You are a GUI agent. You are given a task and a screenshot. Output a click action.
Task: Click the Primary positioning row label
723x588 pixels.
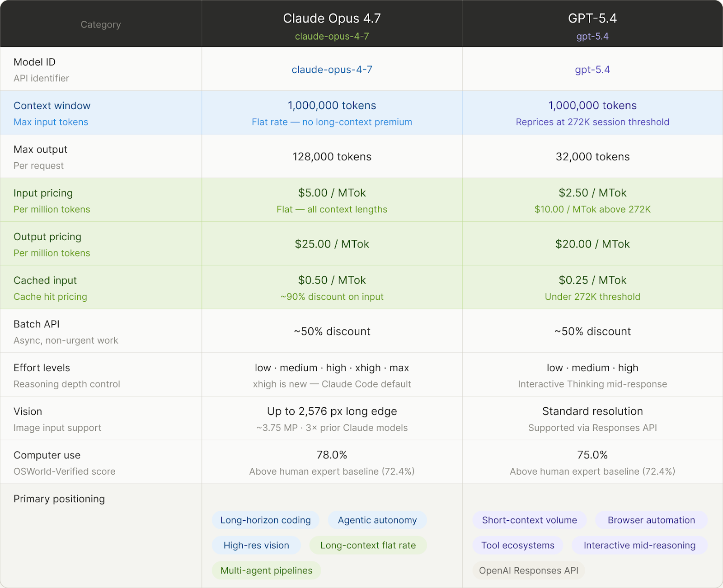pos(59,499)
